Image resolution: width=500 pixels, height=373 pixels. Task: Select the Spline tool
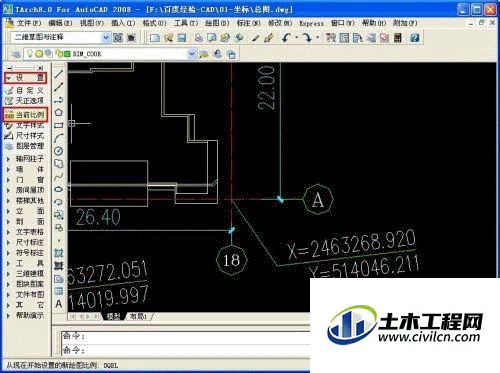point(59,177)
